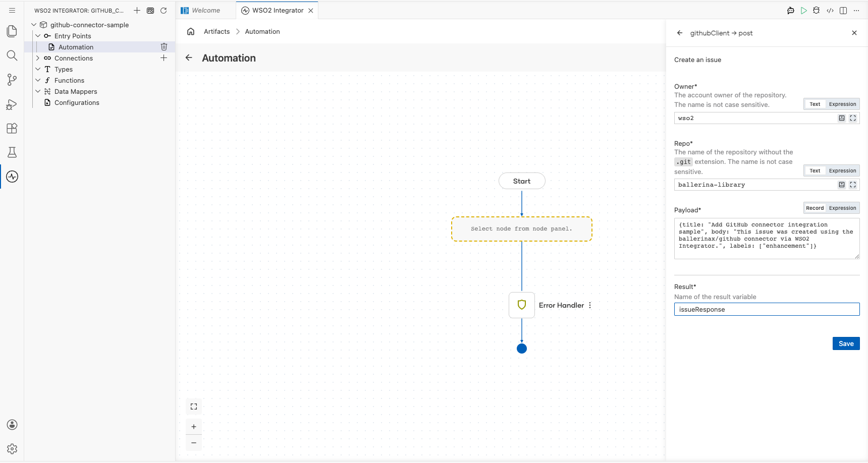
Task: Open the Accounts icon
Action: [x=12, y=425]
